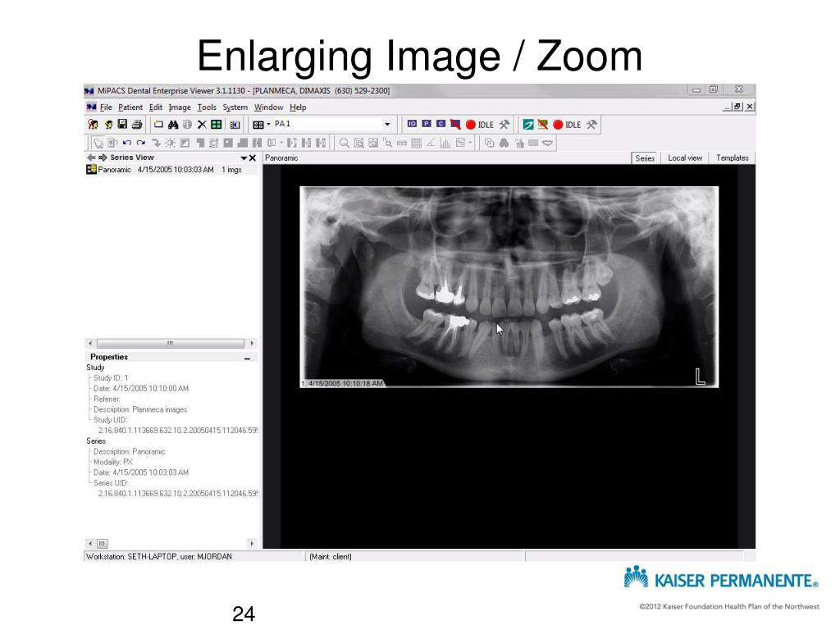Open the Edit menu
This screenshot has width=840, height=630.
point(156,107)
